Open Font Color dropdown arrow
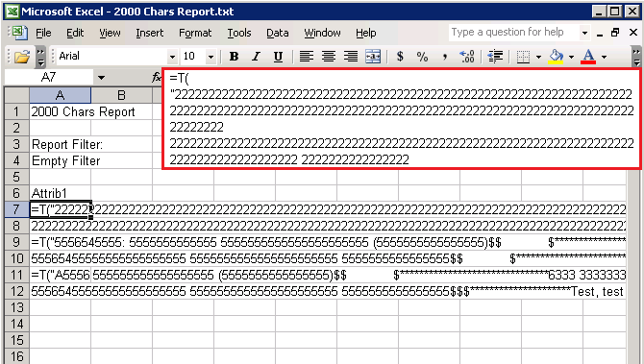 pos(604,57)
